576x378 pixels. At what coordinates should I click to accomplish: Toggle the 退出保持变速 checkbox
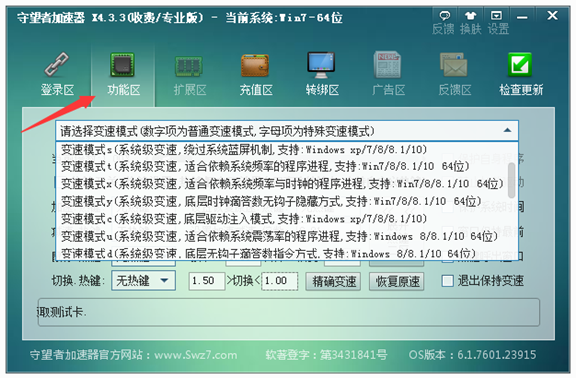pos(447,281)
